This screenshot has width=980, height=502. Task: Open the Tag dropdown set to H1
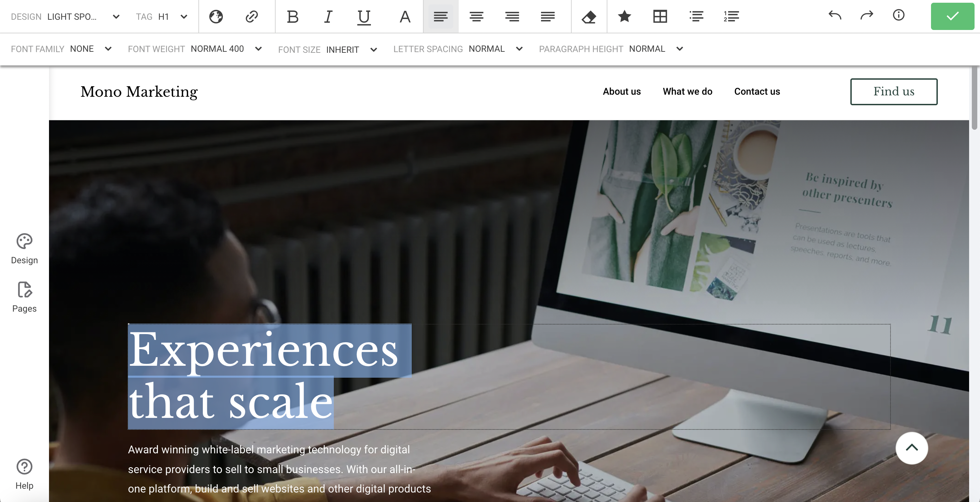162,17
